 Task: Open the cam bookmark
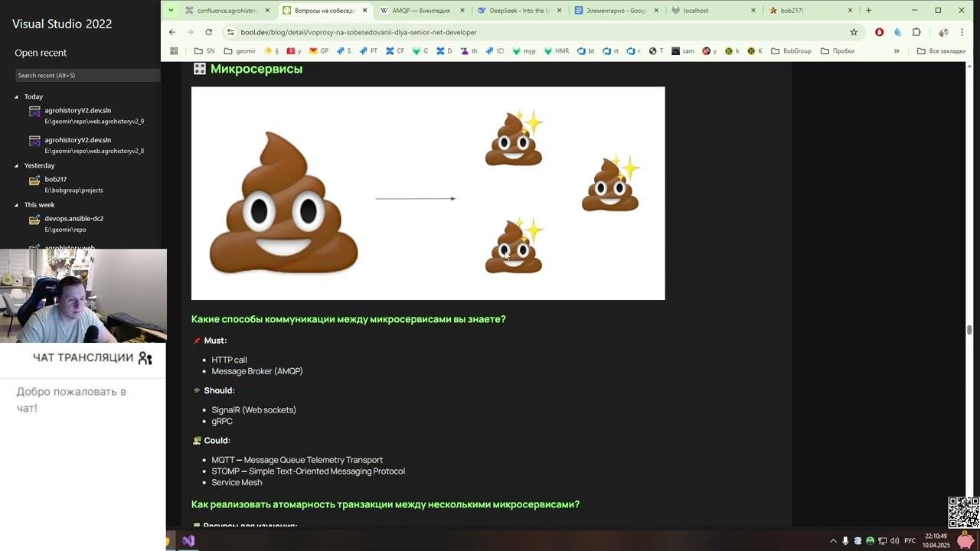(x=683, y=51)
